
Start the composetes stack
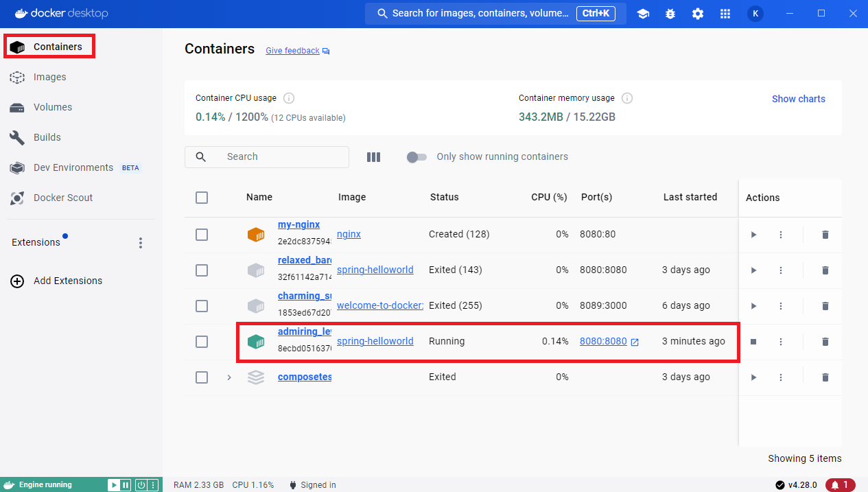coord(753,377)
